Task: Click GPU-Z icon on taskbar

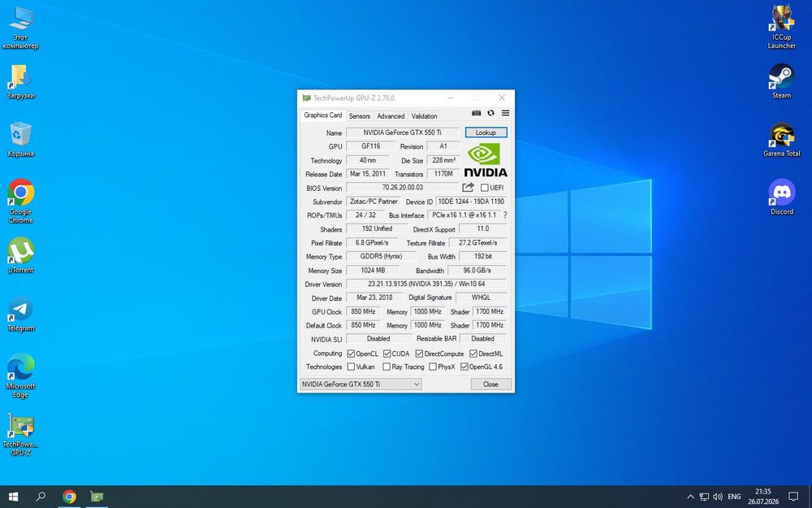Action: coord(97,497)
